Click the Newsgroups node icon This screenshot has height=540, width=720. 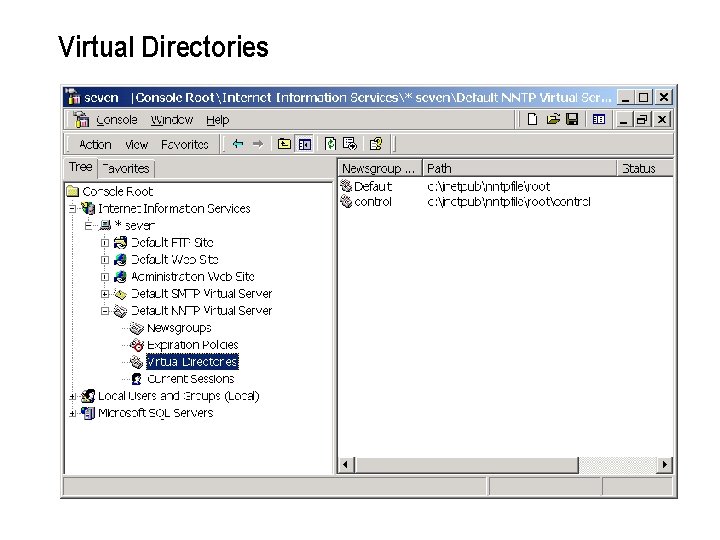(x=136, y=328)
